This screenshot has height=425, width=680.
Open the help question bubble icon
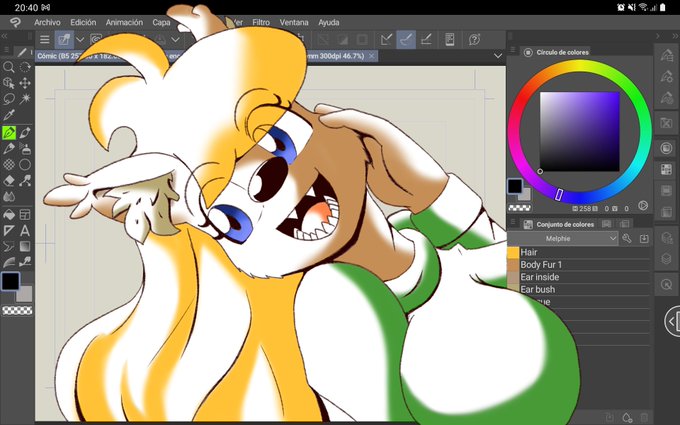tap(474, 40)
